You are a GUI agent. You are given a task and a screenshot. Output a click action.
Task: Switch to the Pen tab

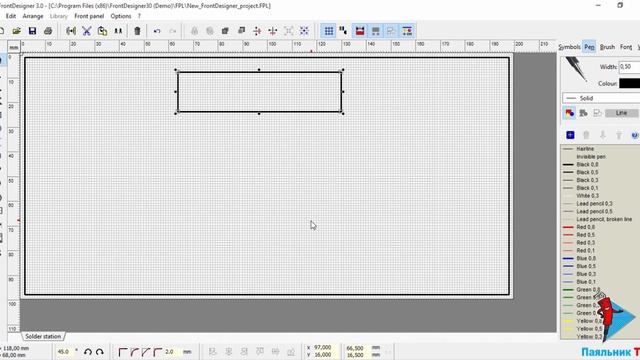[589, 47]
